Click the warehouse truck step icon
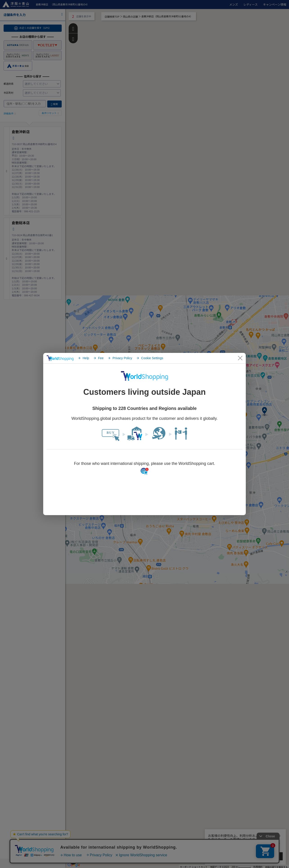Screen dimensions: 289x868 (135, 434)
